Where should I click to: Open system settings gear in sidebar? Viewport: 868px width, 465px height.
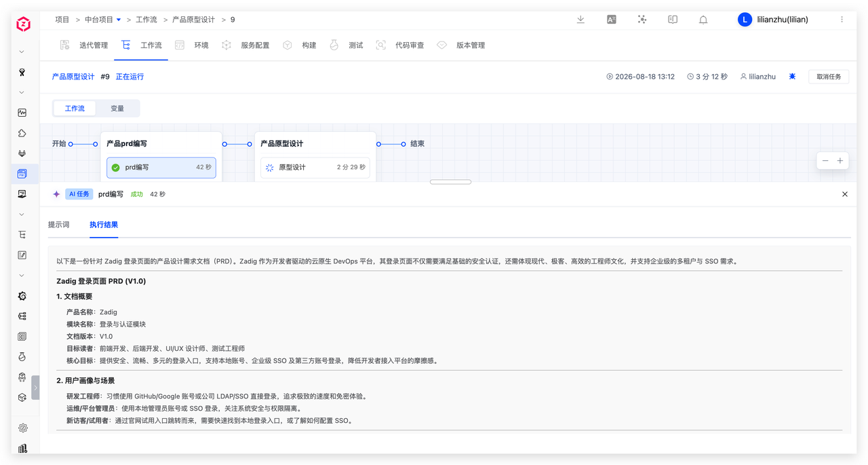(x=22, y=428)
